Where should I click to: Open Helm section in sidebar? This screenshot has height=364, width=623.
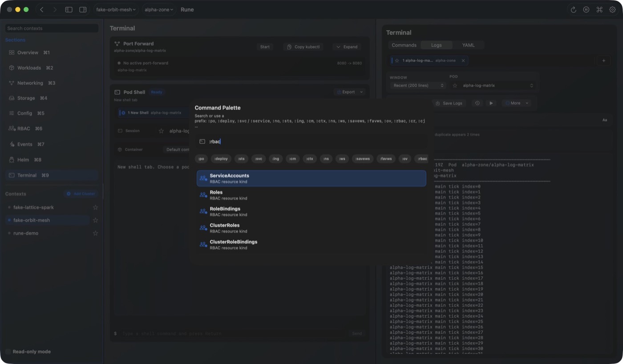52,160
